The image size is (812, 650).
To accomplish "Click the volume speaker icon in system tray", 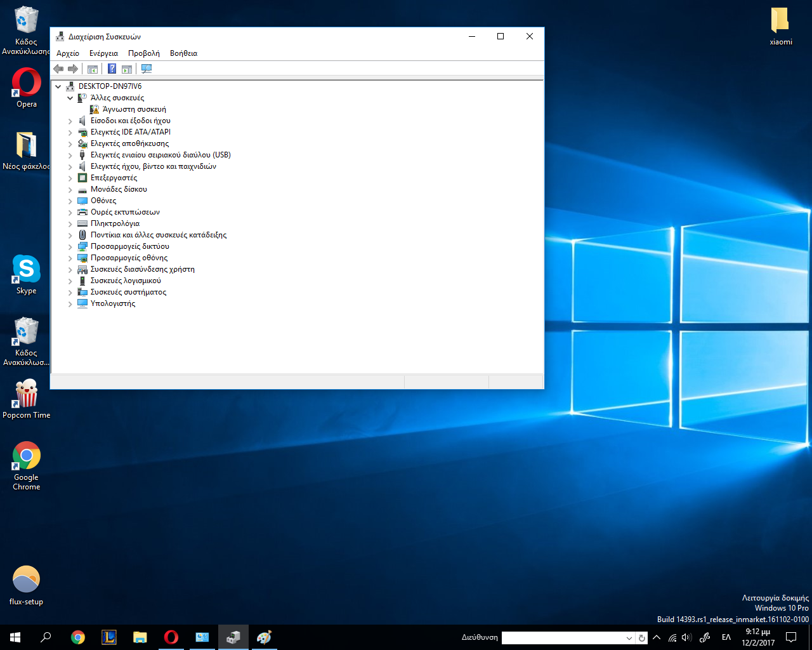I will 686,637.
